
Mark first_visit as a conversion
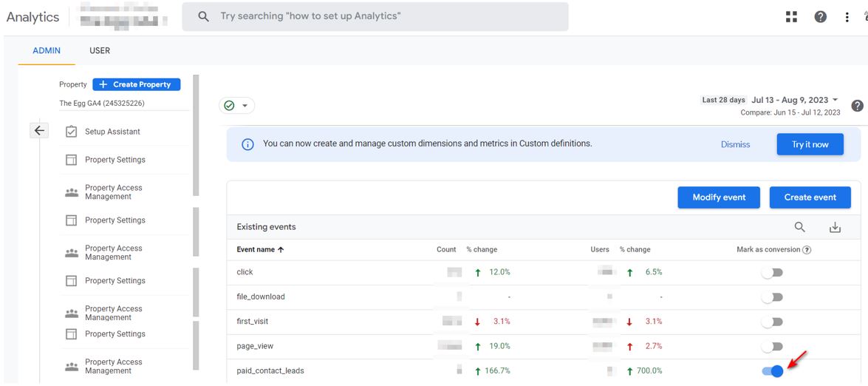(772, 322)
